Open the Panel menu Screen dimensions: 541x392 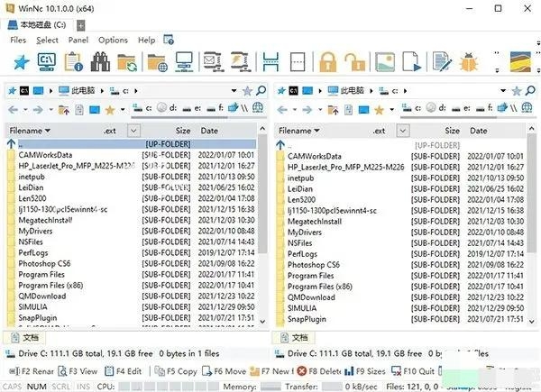pyautogui.click(x=78, y=40)
